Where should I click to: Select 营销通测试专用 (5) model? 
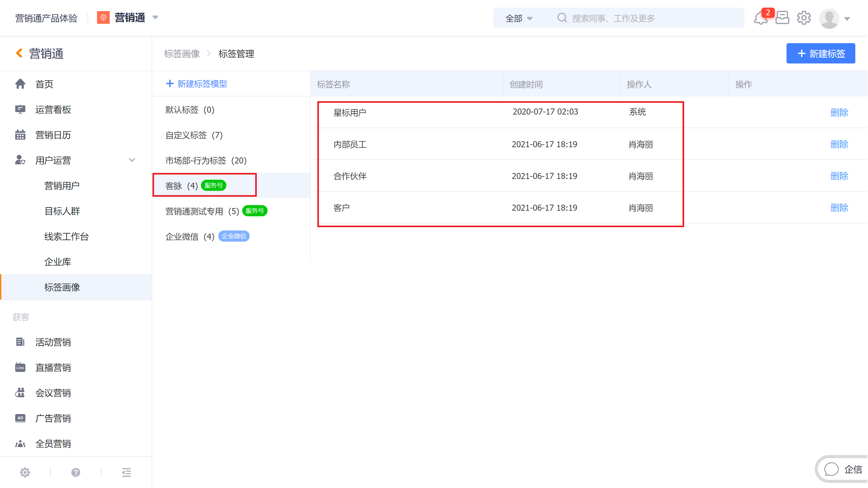tap(231, 211)
